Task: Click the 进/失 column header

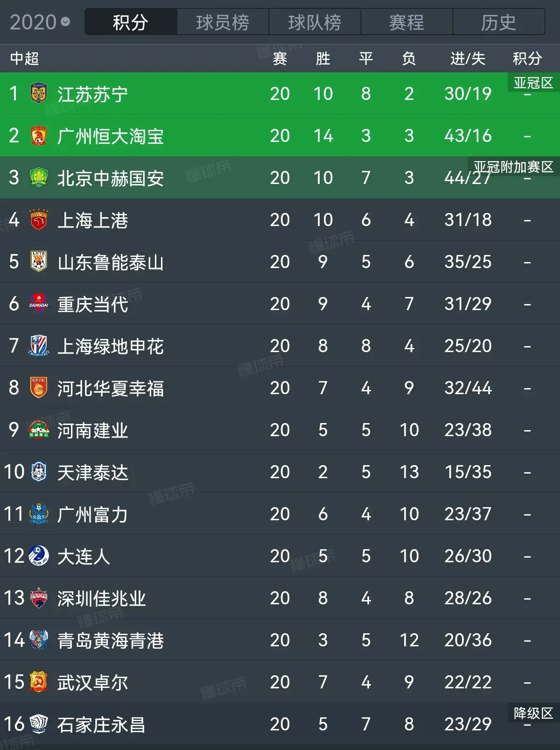Action: coord(468,58)
